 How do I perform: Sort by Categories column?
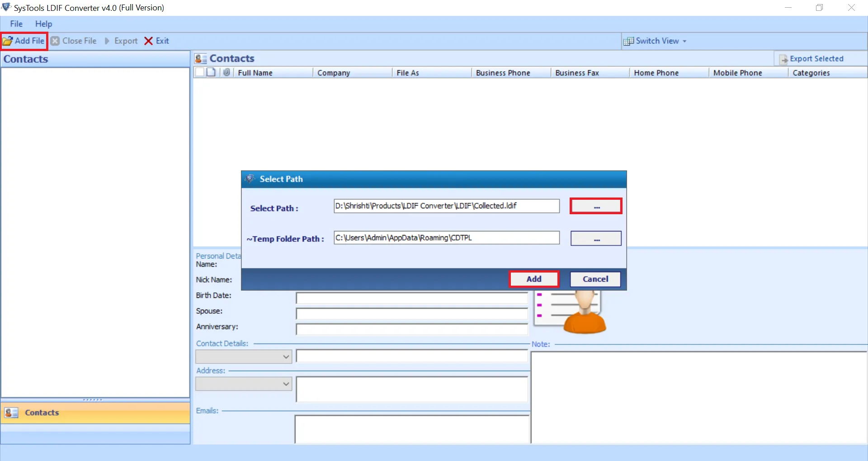[827, 73]
